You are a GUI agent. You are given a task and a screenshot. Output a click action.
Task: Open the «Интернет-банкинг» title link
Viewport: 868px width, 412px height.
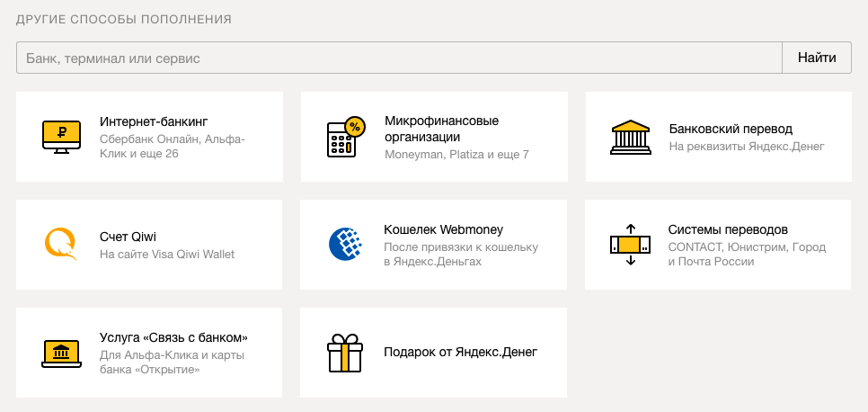[155, 121]
